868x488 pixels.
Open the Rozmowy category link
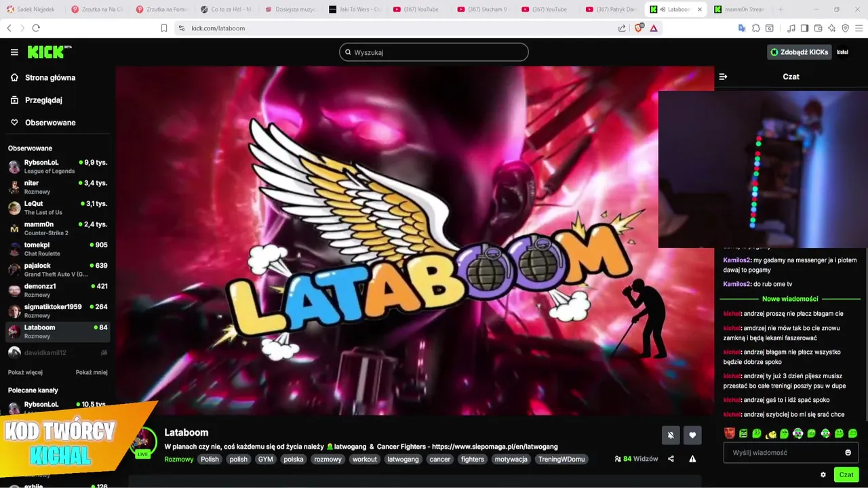179,459
